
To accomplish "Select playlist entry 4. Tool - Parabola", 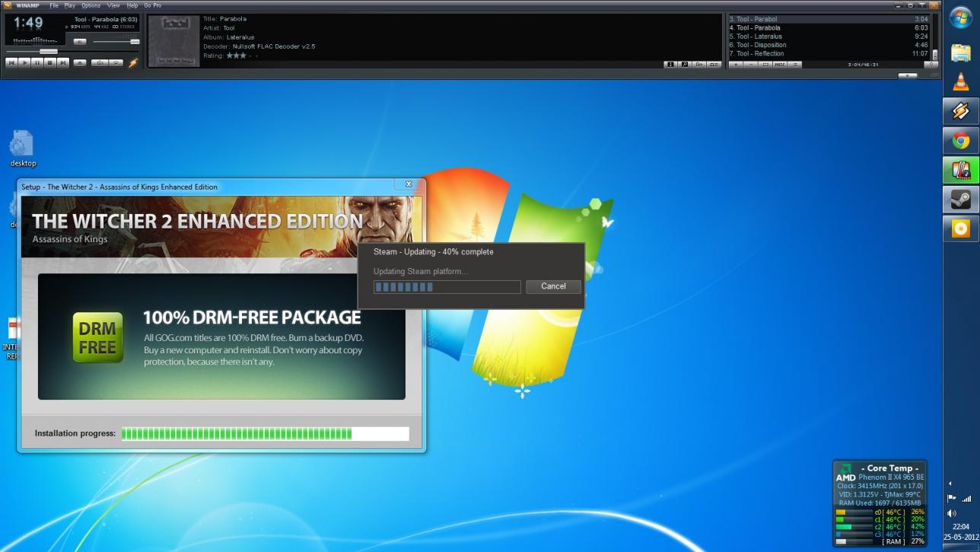I will 829,27.
